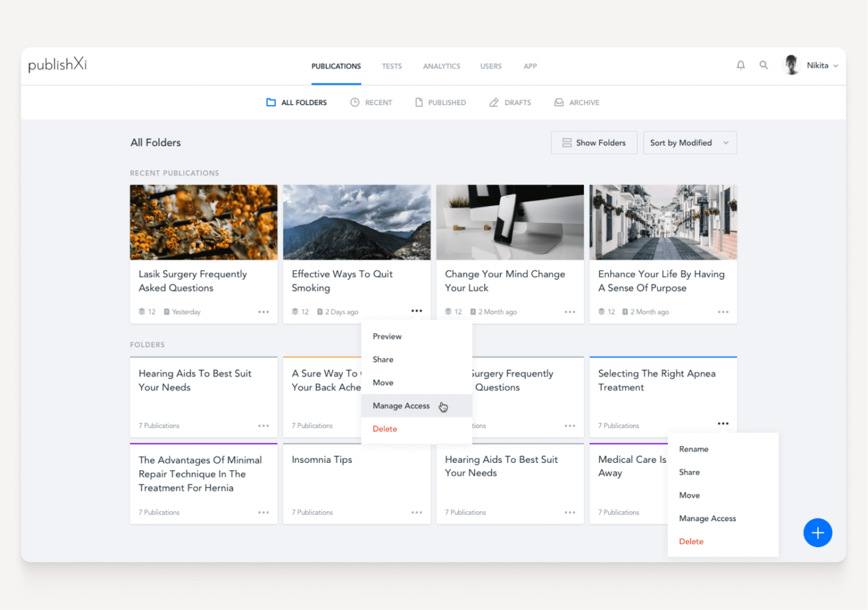Expand the Nikita profile menu
Image resolution: width=868 pixels, height=610 pixels.
pos(821,65)
